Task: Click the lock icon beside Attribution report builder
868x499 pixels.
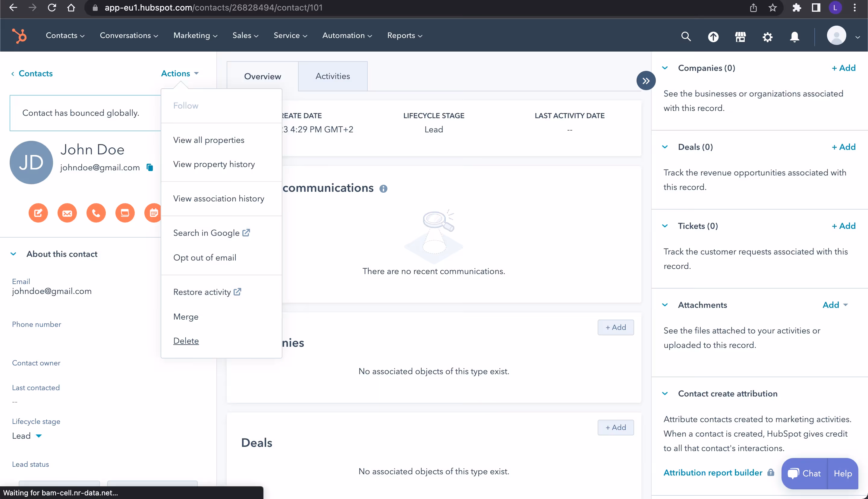Action: coord(771,472)
